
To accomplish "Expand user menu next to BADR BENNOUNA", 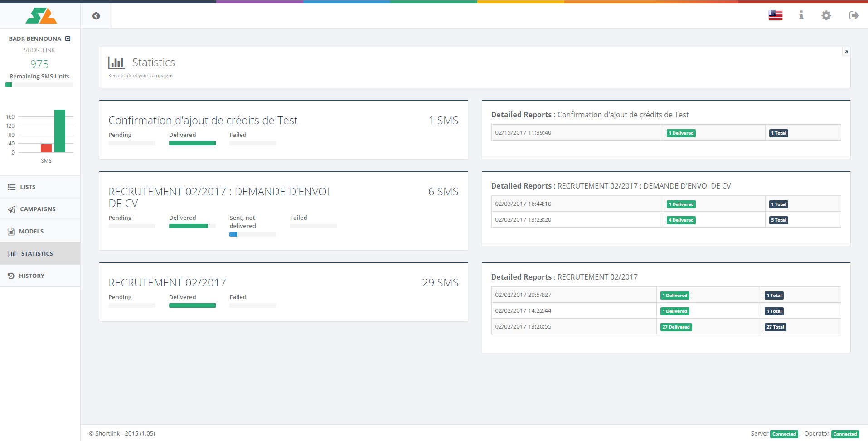I will coord(68,39).
